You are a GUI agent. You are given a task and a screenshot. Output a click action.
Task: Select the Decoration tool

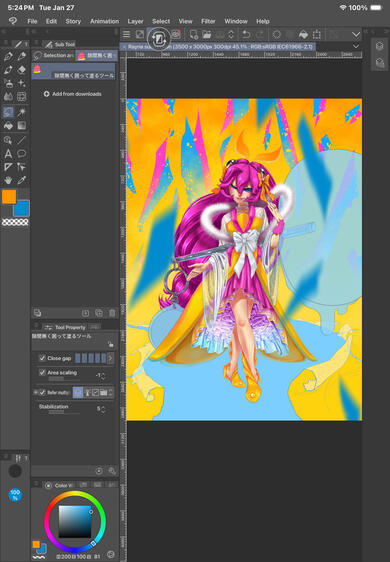(x=22, y=83)
